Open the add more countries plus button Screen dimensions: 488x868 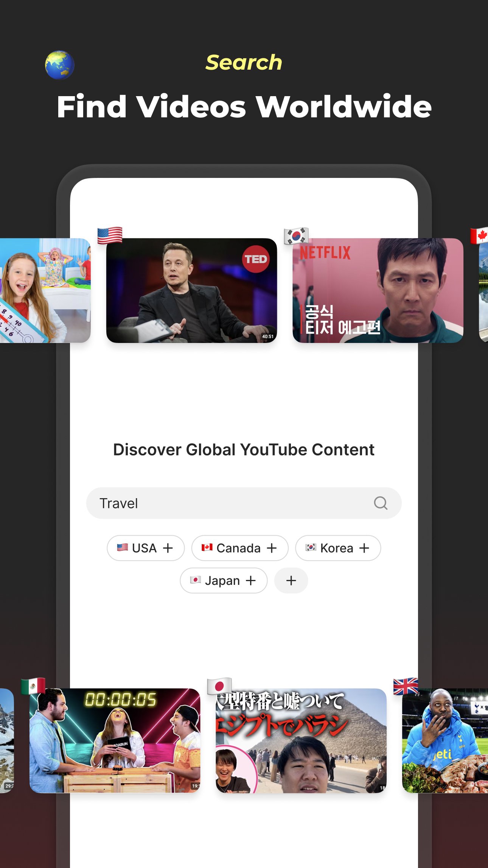[291, 580]
